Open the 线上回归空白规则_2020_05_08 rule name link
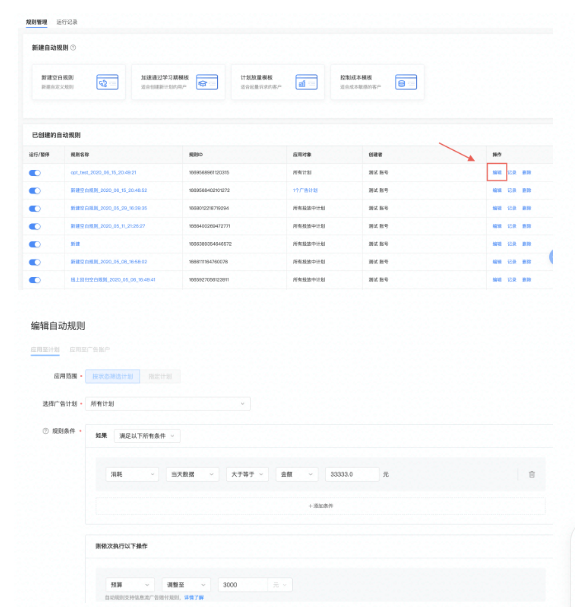Viewport: 584px width, 613px height. pos(113,280)
